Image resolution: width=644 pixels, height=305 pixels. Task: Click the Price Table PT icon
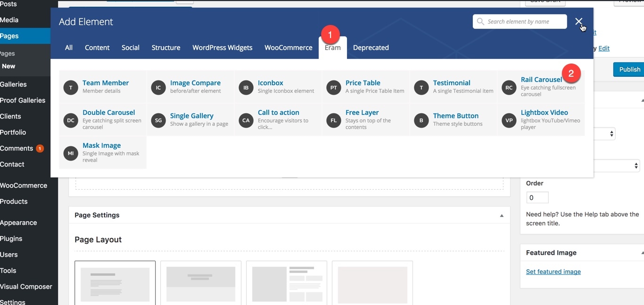point(334,88)
